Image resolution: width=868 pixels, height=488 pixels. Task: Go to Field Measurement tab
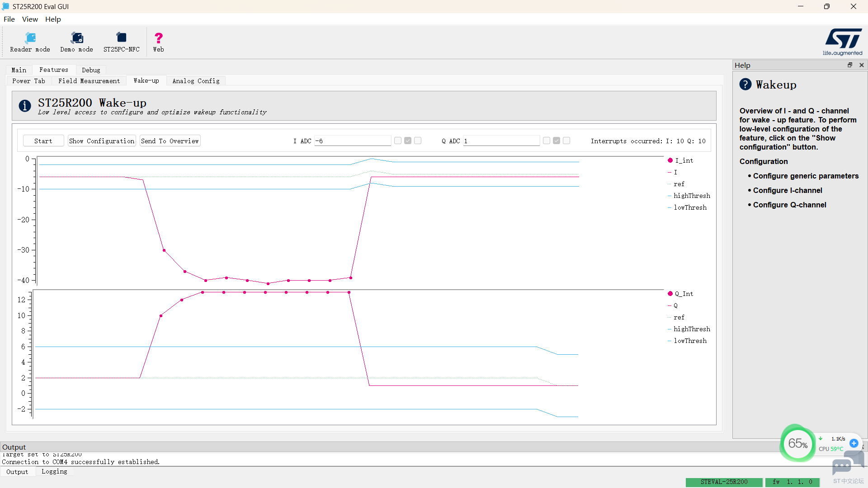[89, 81]
